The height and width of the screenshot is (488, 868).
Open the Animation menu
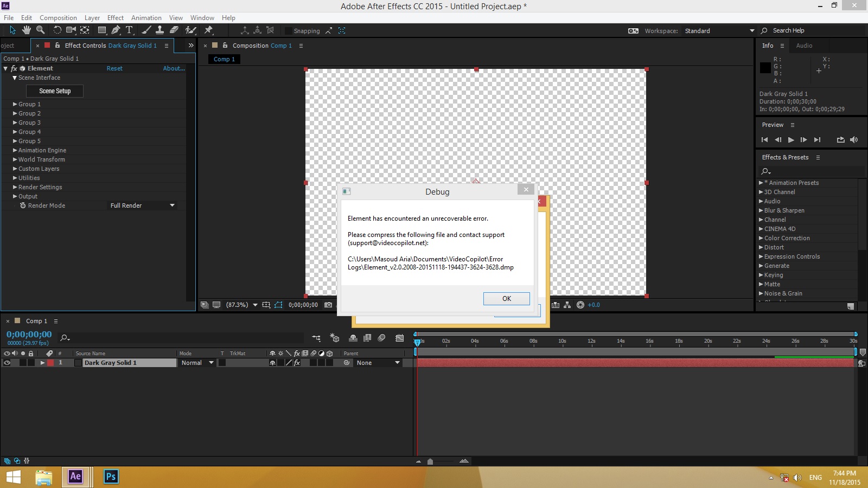coord(146,18)
